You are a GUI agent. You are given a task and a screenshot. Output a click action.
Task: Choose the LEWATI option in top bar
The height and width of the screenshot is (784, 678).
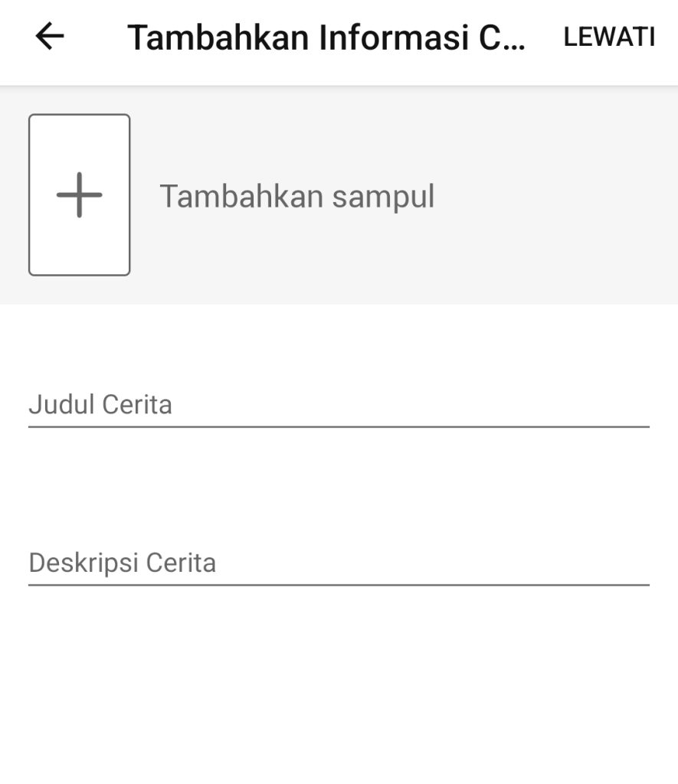pyautogui.click(x=609, y=37)
